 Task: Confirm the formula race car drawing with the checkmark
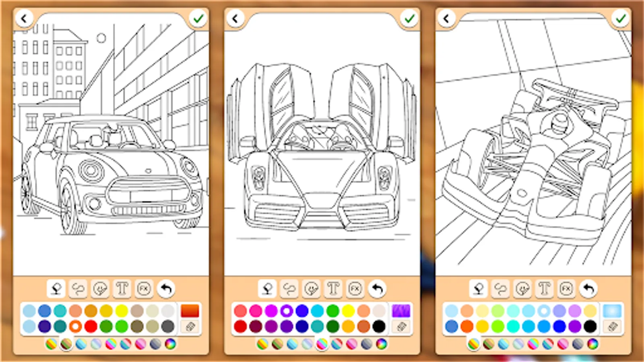tap(620, 19)
